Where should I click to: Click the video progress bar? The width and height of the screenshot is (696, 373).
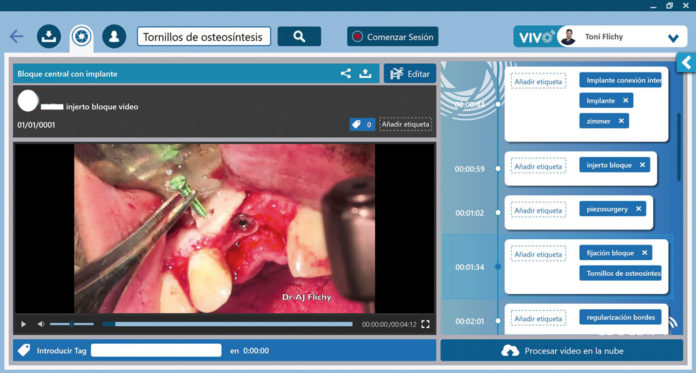point(227,325)
